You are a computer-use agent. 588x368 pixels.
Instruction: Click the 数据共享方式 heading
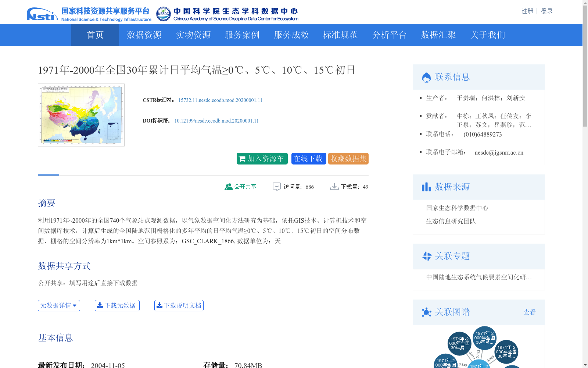coord(64,266)
